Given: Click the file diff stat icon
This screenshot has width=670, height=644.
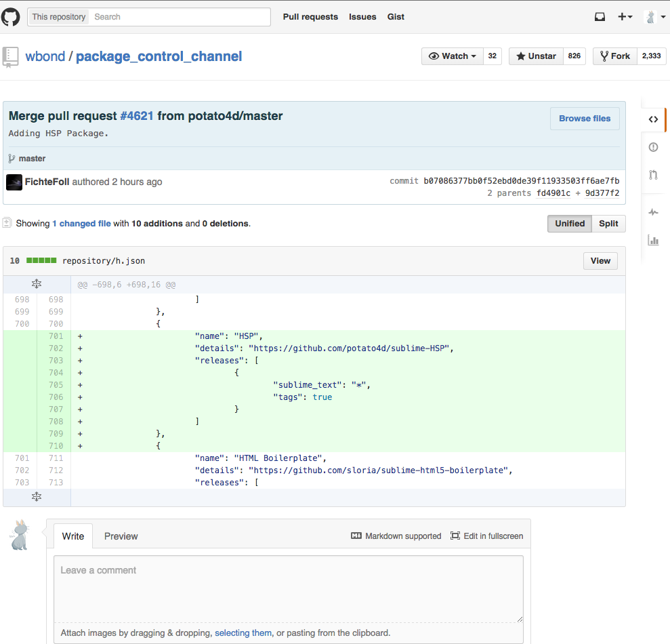Looking at the screenshot, I should [x=7, y=223].
